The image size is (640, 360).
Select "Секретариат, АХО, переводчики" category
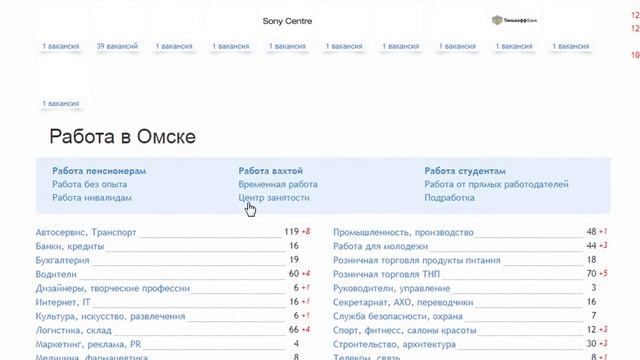pyautogui.click(x=403, y=302)
